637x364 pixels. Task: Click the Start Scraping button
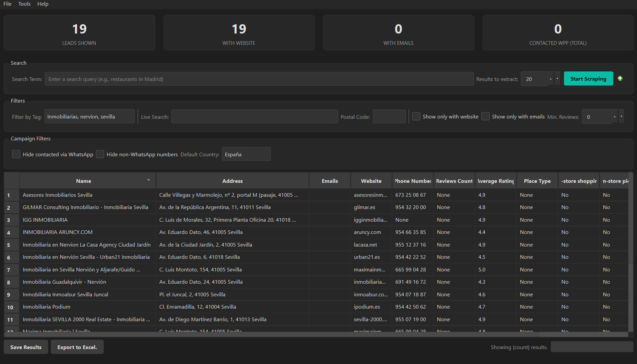click(588, 79)
